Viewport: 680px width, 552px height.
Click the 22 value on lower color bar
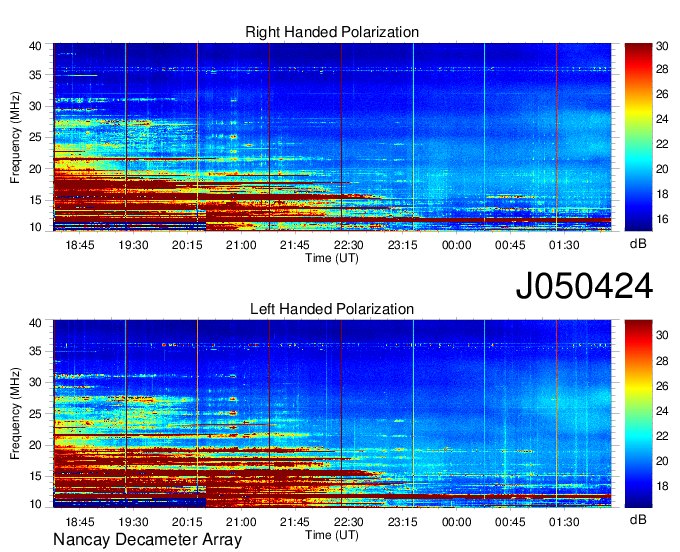(x=662, y=435)
